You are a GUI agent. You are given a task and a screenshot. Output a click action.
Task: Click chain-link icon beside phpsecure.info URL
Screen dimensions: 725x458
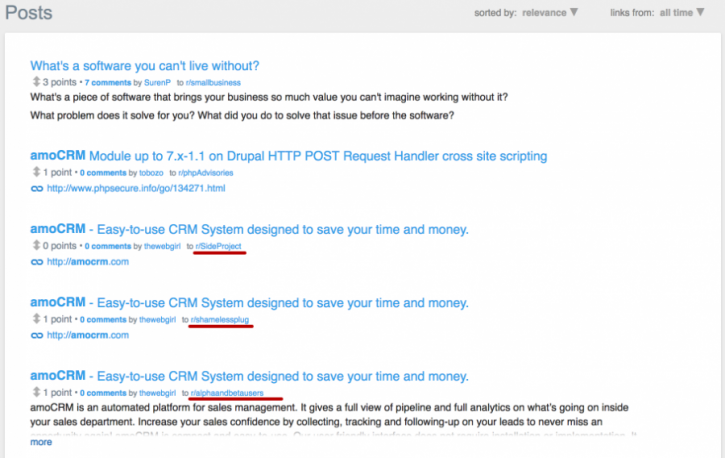(37, 189)
